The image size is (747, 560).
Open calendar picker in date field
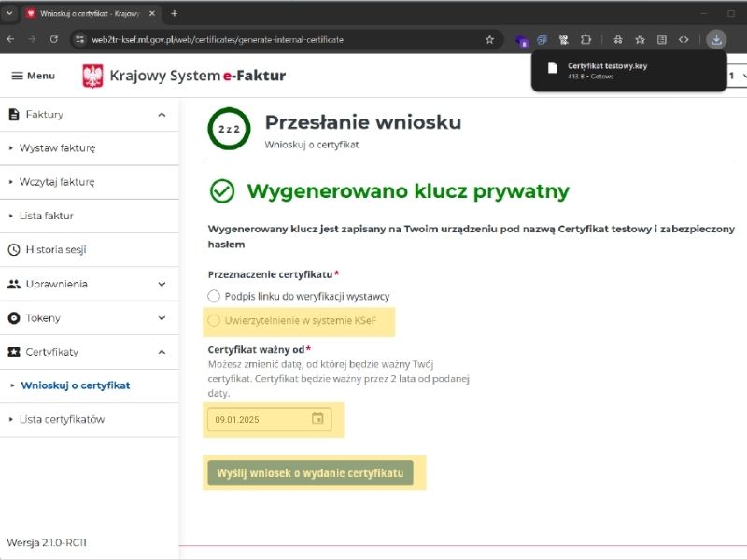317,419
